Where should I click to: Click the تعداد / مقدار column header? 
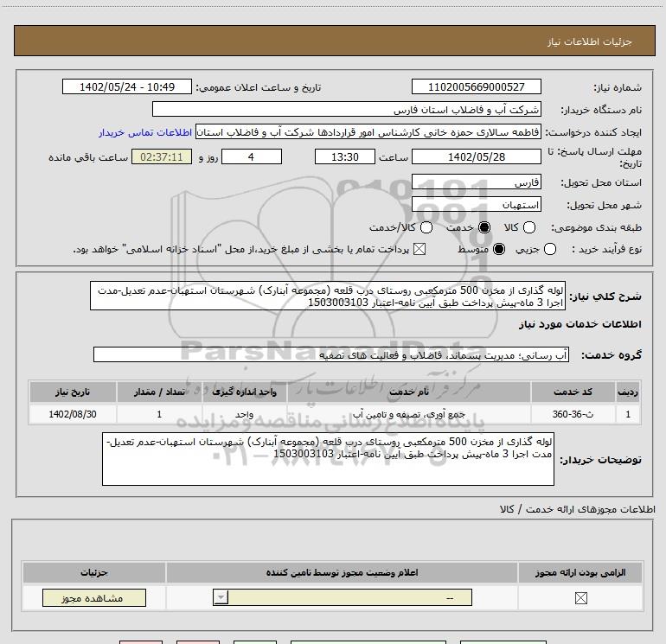159,392
